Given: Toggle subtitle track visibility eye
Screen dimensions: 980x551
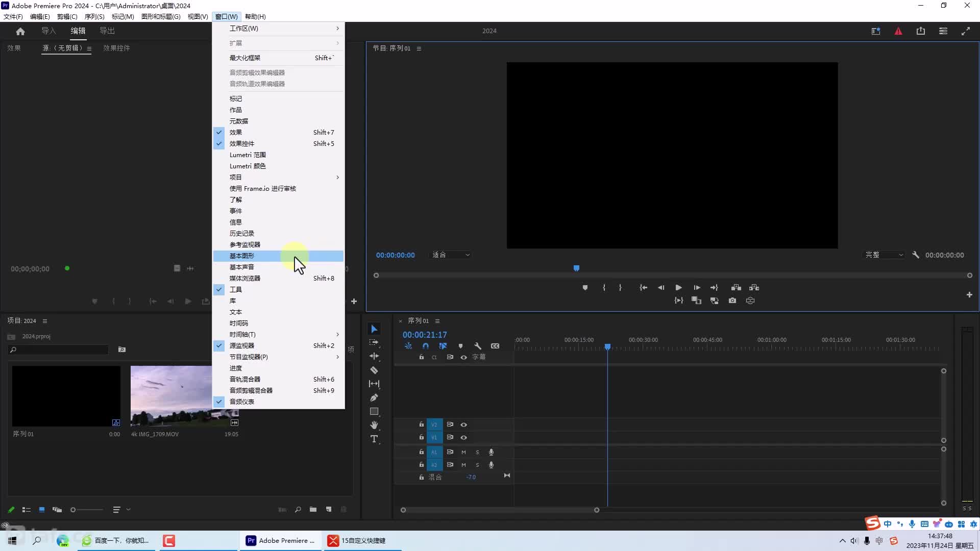Looking at the screenshot, I should [x=464, y=357].
